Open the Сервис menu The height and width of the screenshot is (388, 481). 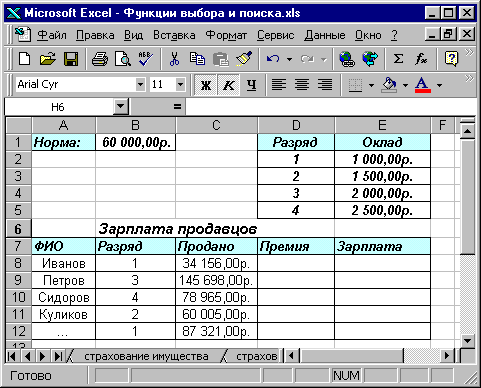click(x=275, y=35)
